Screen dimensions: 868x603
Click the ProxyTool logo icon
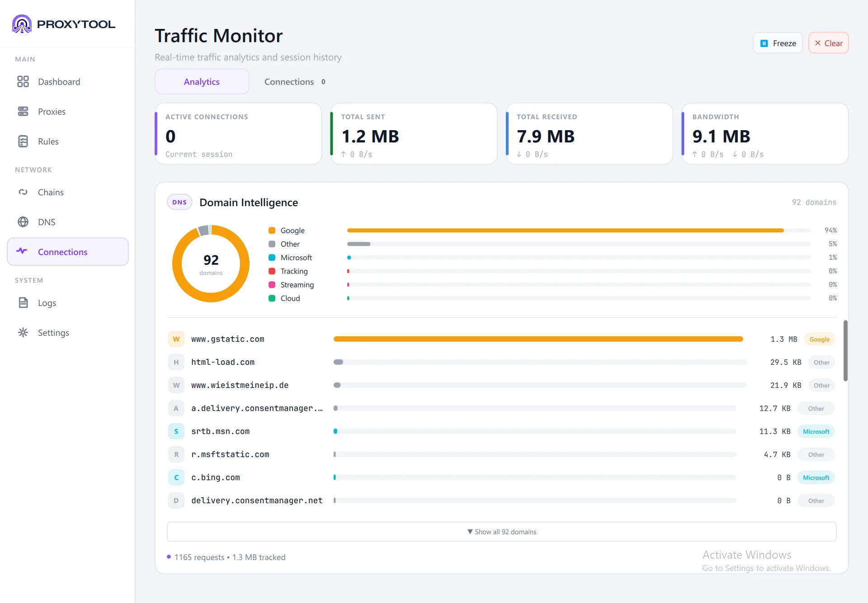pos(22,24)
